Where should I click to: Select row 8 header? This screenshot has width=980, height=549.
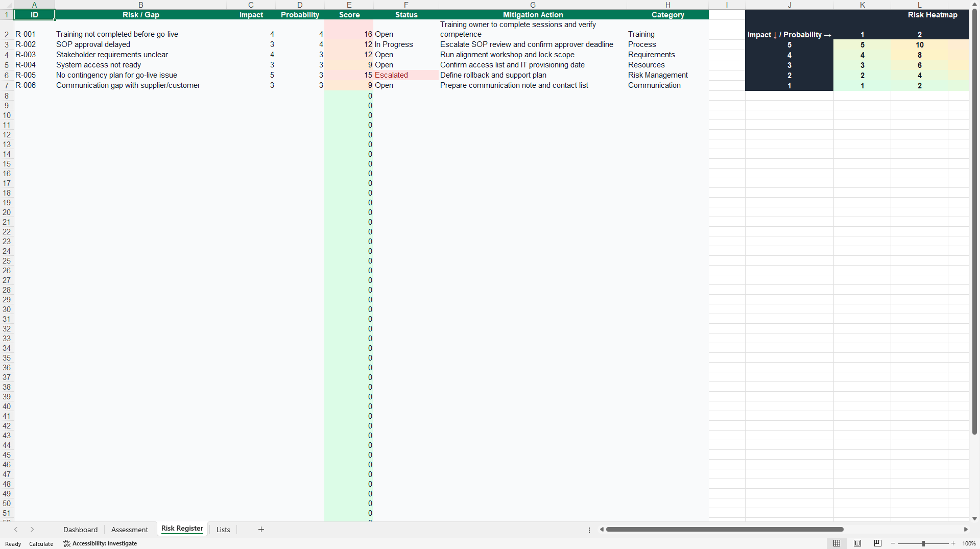pos(7,96)
